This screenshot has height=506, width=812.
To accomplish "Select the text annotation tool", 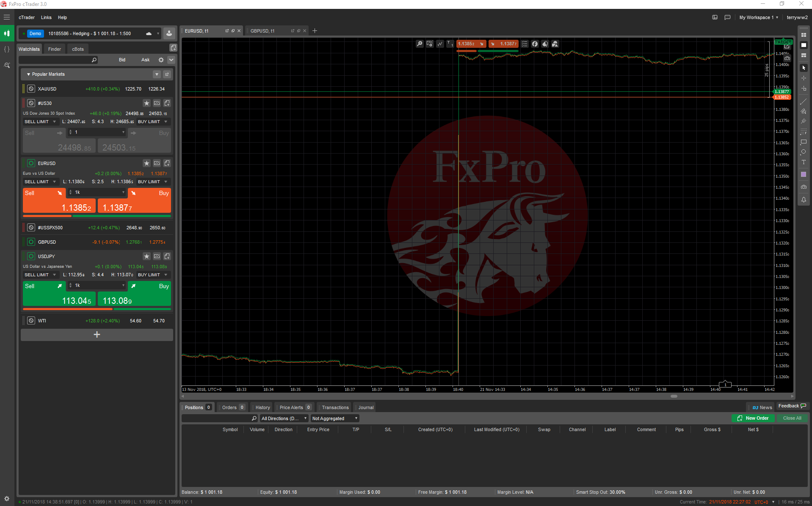I will click(x=804, y=162).
